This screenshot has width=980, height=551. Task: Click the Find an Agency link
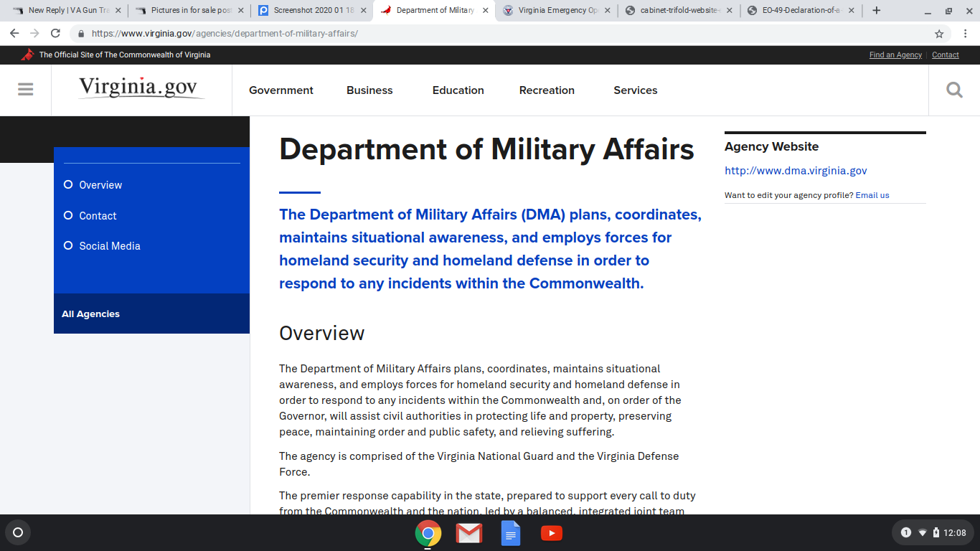click(895, 55)
